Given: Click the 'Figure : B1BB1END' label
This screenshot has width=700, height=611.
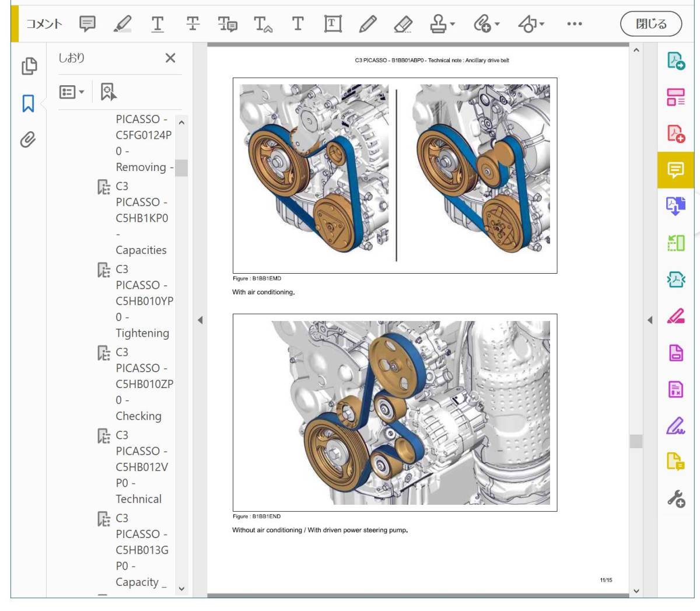Looking at the screenshot, I should (x=257, y=516).
